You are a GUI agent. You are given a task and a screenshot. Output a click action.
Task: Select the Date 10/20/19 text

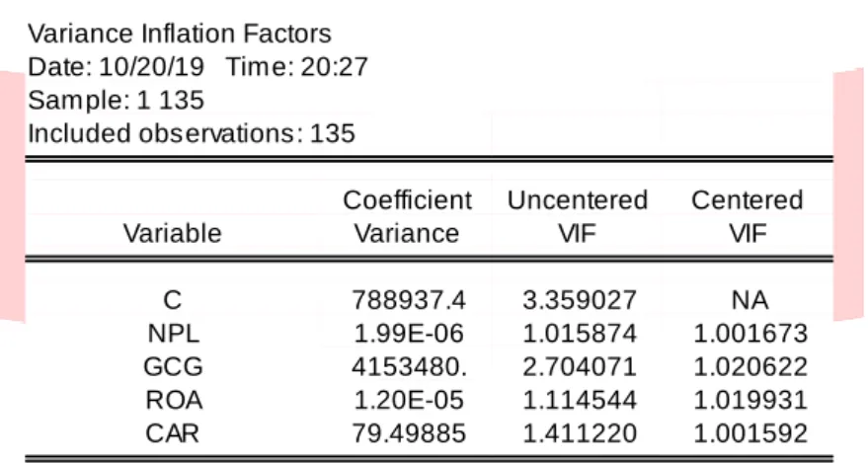pyautogui.click(x=116, y=67)
